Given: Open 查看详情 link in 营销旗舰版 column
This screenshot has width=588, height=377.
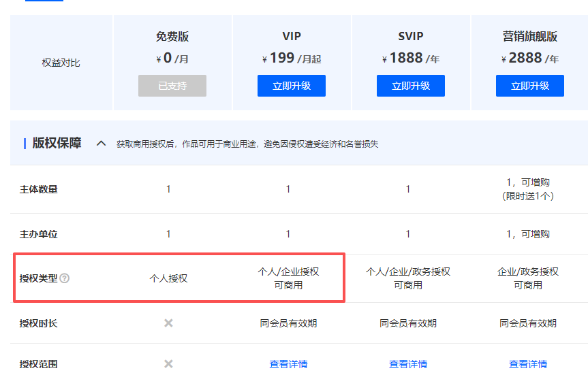Looking at the screenshot, I should [528, 364].
